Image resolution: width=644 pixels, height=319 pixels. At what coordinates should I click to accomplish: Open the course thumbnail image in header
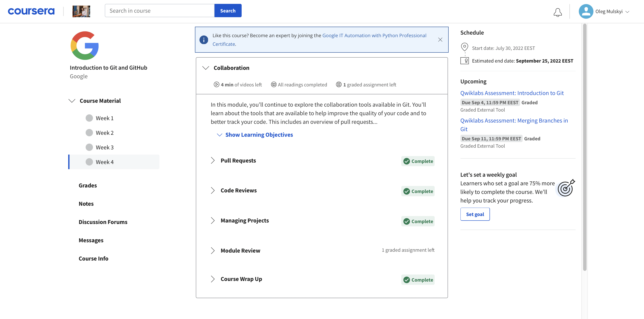point(81,11)
